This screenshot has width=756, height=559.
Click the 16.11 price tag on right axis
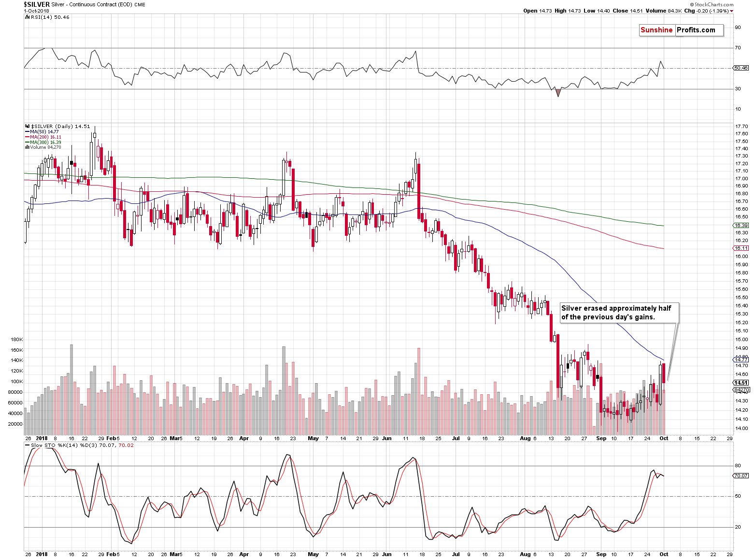pyautogui.click(x=742, y=248)
